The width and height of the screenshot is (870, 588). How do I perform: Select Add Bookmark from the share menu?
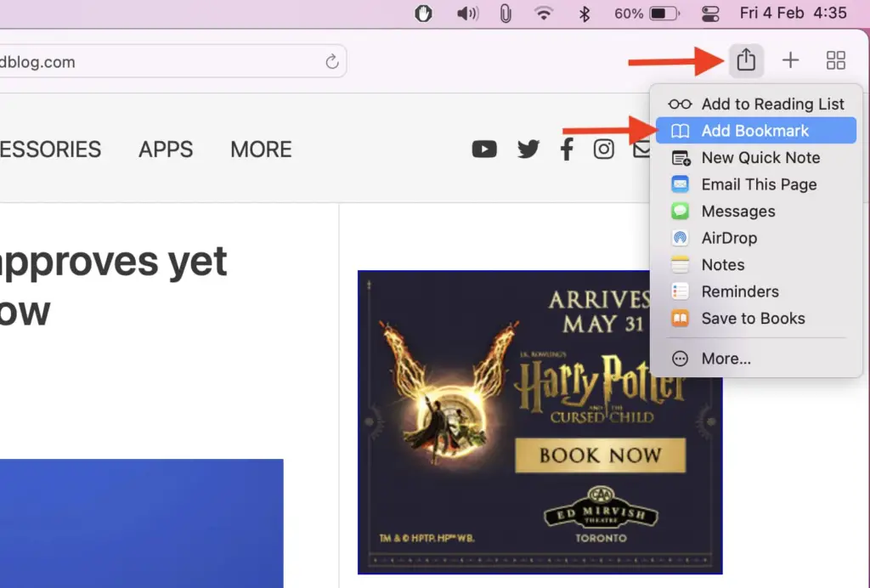[x=754, y=130]
